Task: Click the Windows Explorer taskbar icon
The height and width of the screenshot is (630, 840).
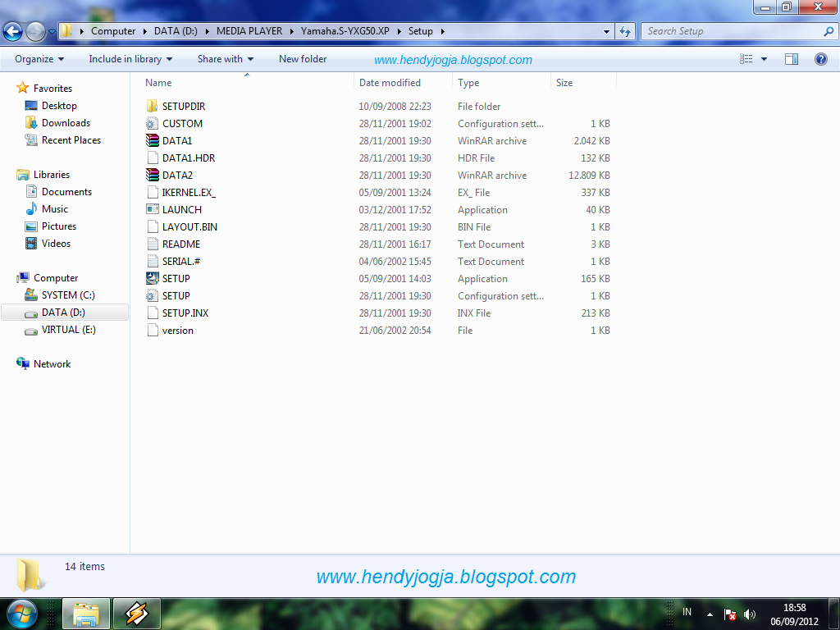Action: coord(86,614)
